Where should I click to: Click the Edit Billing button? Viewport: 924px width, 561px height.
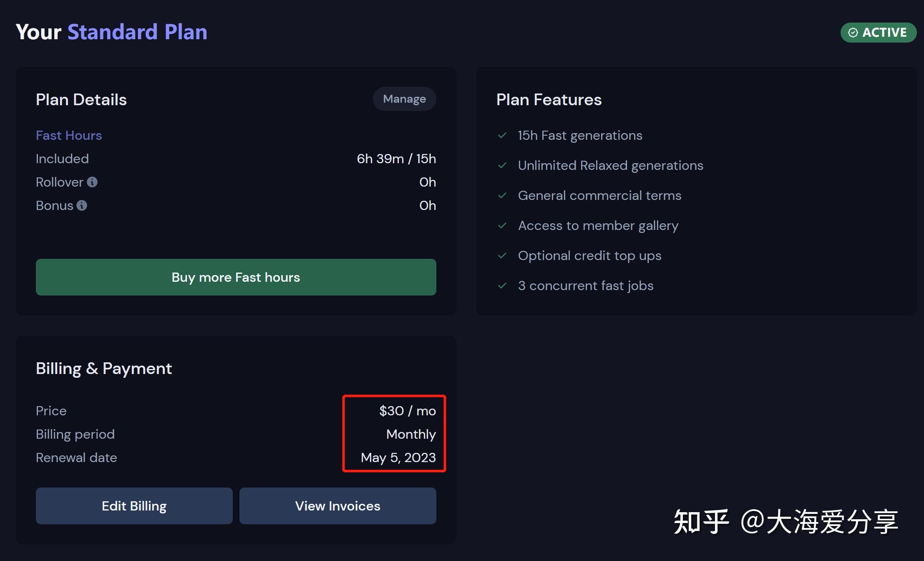click(134, 506)
